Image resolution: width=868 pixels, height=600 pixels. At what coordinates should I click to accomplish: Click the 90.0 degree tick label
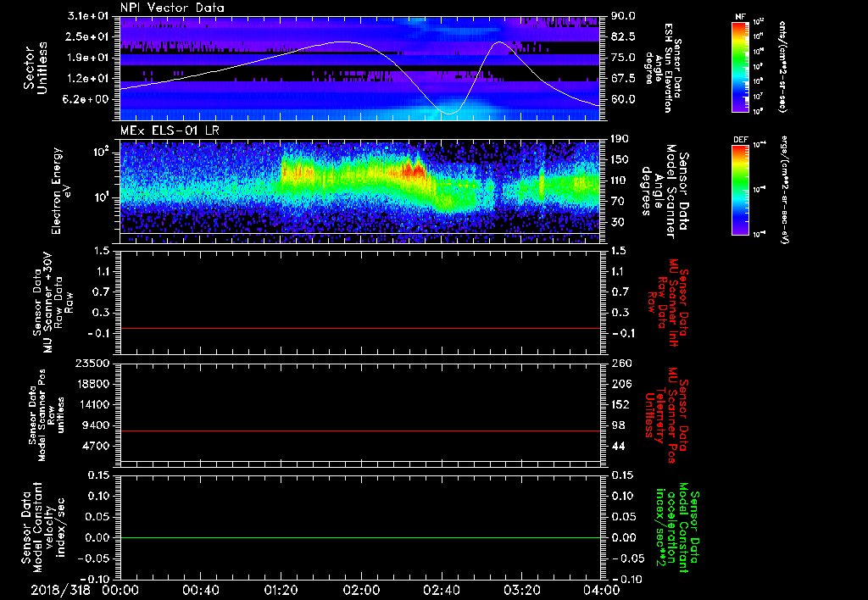(623, 16)
